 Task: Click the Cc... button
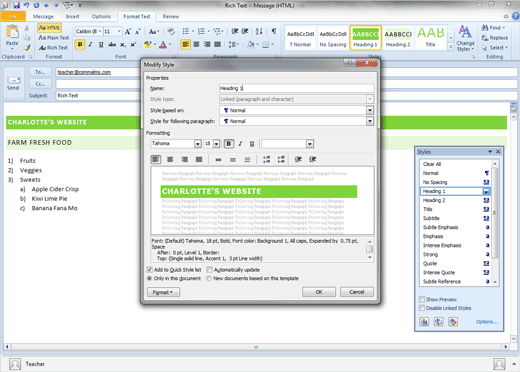tap(40, 84)
